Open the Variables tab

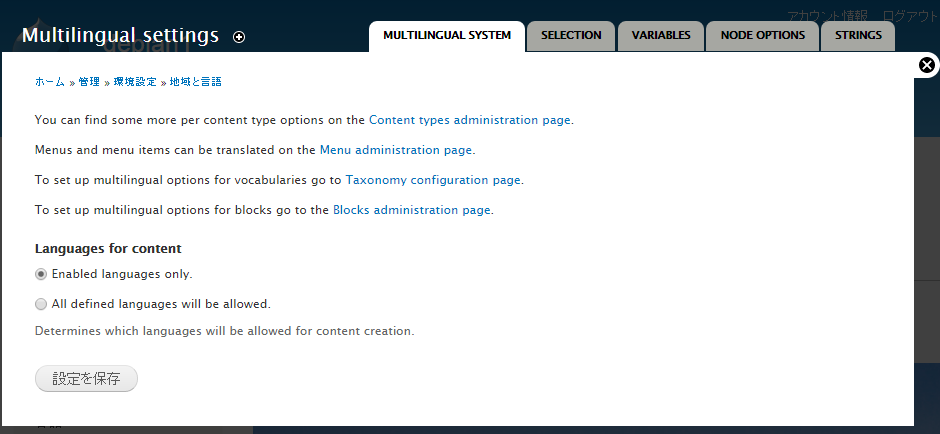(661, 36)
